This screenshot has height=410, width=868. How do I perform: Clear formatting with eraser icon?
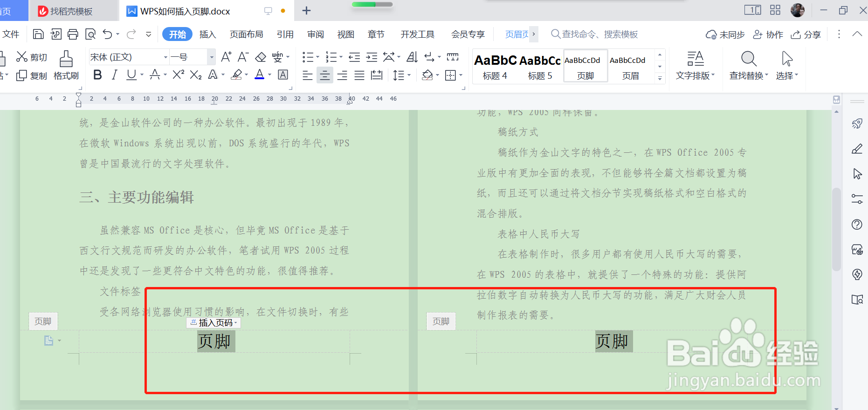click(261, 57)
